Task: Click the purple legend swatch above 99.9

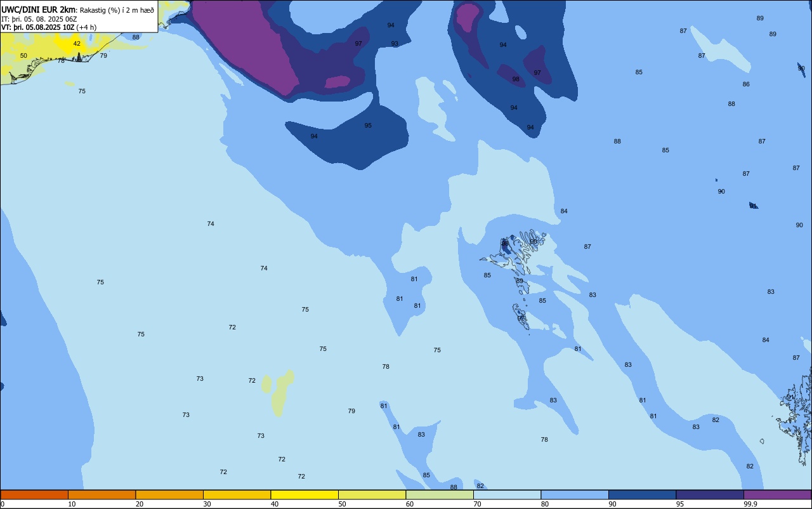Action: point(777,494)
